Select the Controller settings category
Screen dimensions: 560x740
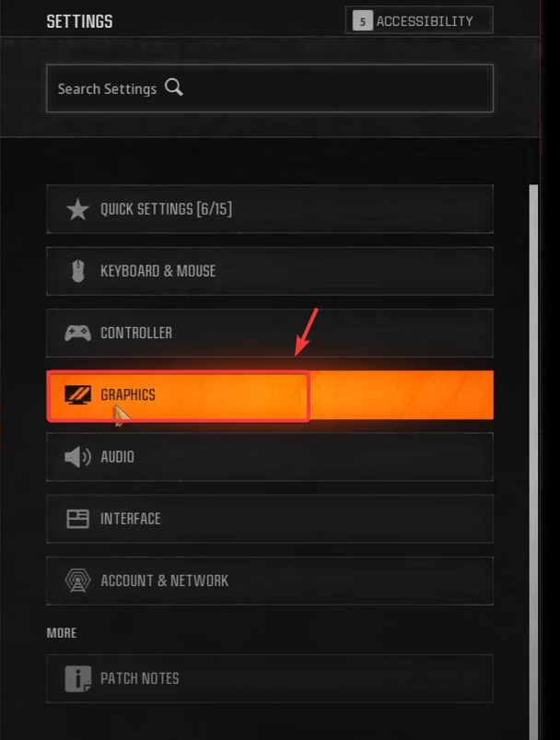[270, 334]
